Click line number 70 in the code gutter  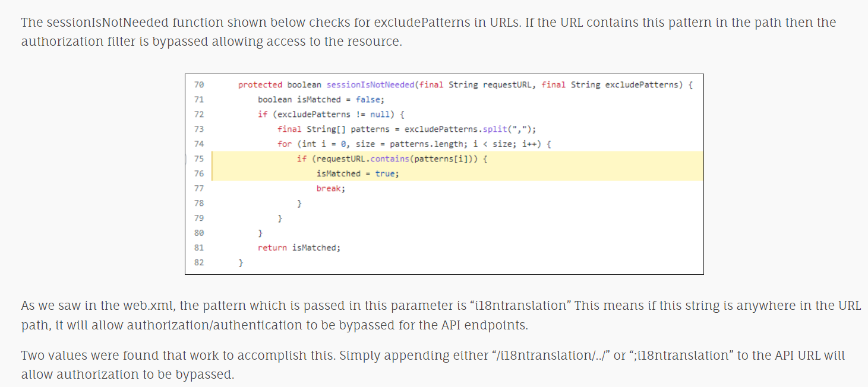coord(198,85)
